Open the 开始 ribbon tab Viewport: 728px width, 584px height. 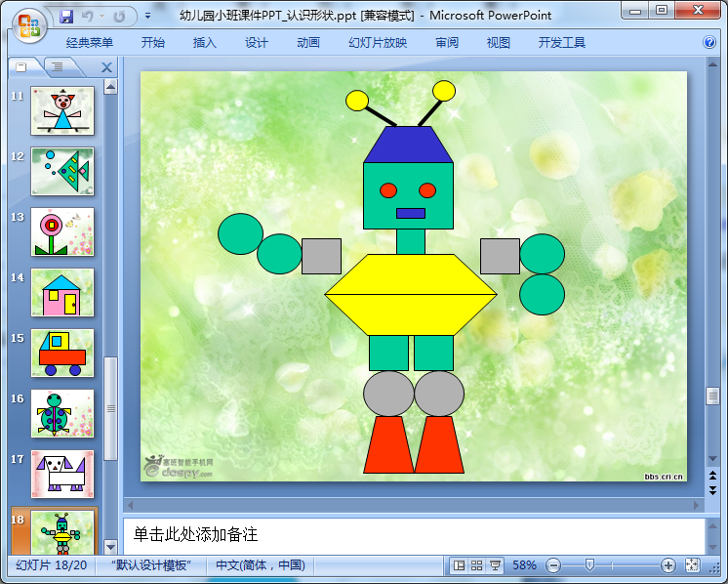tap(153, 43)
